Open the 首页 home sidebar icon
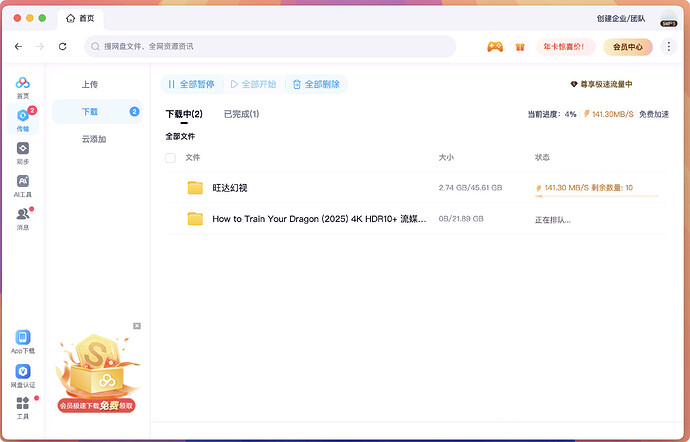Image resolution: width=690 pixels, height=442 pixels. click(x=22, y=87)
